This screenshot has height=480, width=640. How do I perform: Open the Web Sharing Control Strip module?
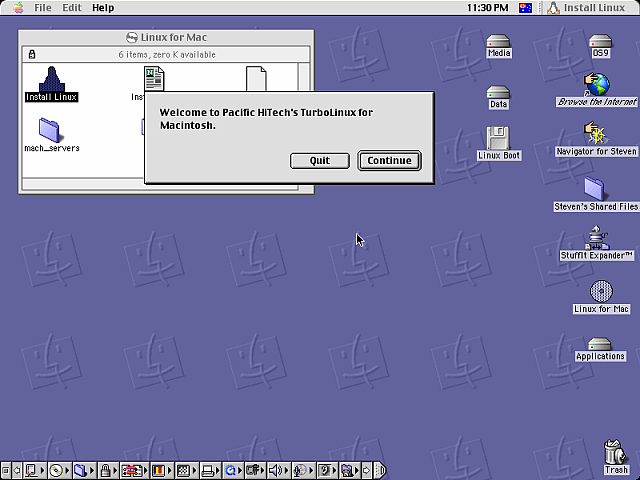[351, 471]
